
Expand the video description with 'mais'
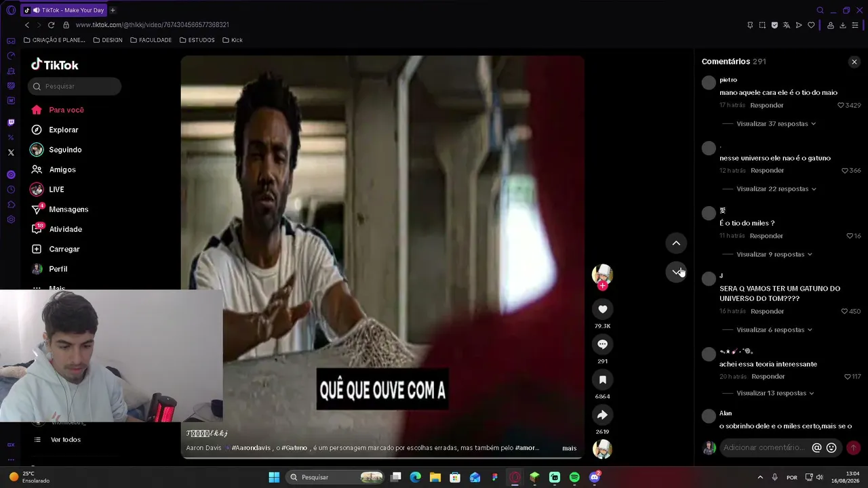569,448
